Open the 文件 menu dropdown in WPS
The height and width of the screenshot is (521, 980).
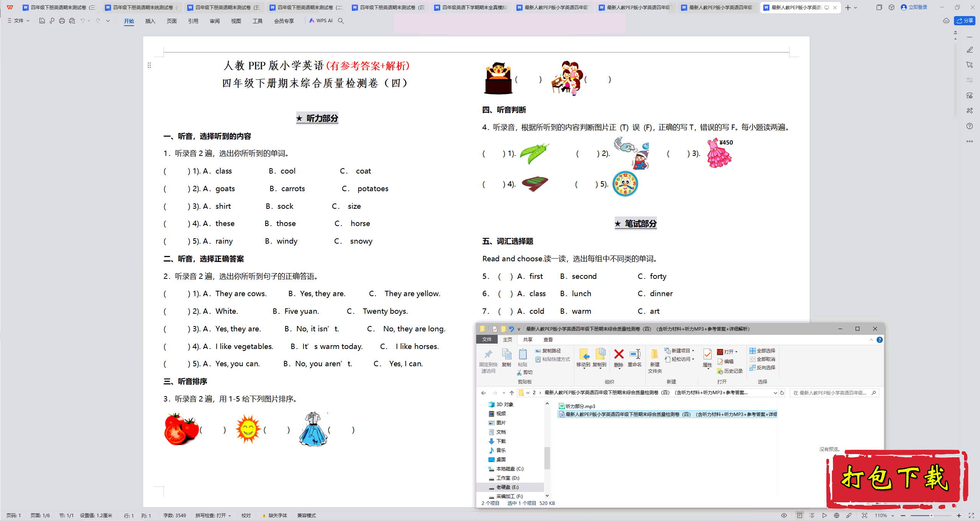(18, 21)
